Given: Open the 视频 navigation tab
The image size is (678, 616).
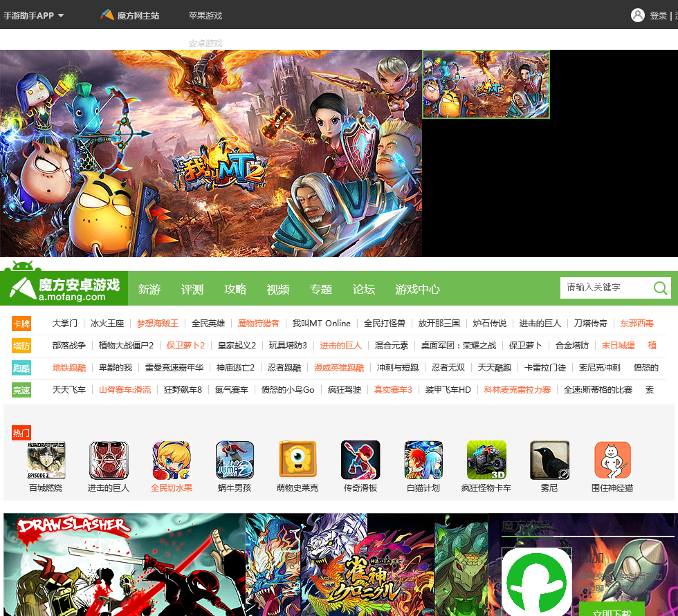Looking at the screenshot, I should point(278,289).
